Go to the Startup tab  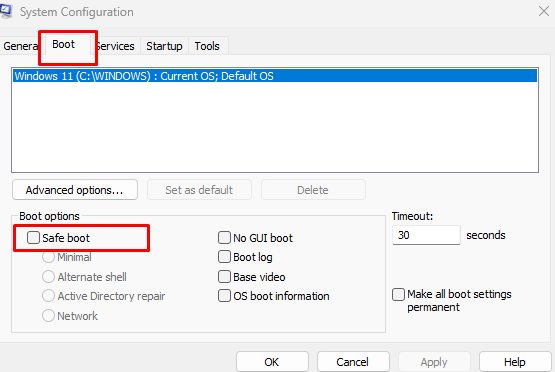(x=164, y=46)
